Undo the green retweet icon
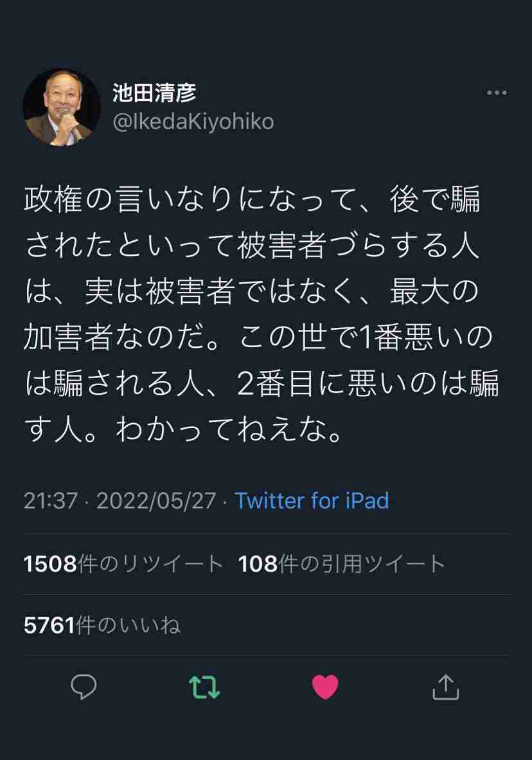This screenshot has width=532, height=760. click(x=204, y=687)
